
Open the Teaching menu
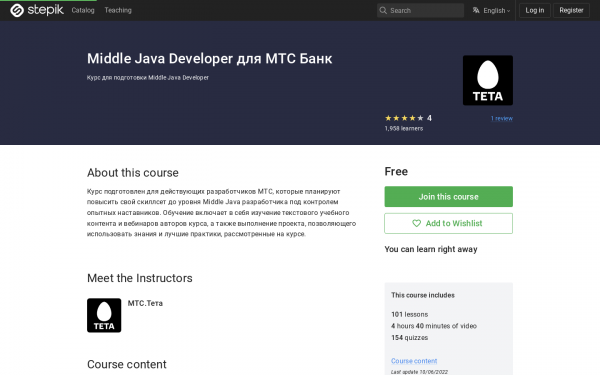coord(118,10)
